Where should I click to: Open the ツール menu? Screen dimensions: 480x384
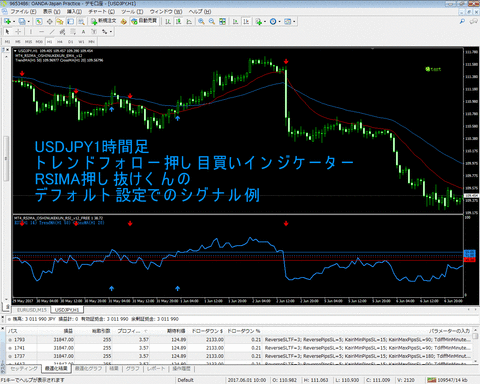coord(132,12)
